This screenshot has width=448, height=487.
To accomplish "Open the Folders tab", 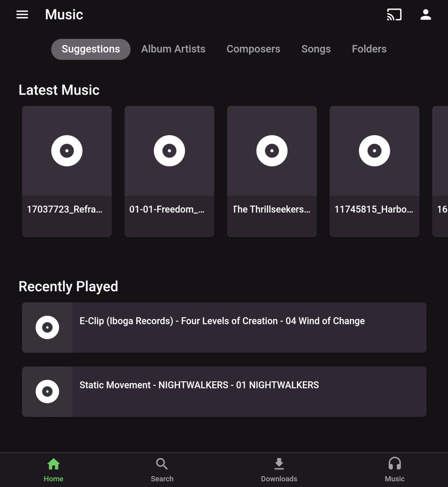I will (369, 49).
